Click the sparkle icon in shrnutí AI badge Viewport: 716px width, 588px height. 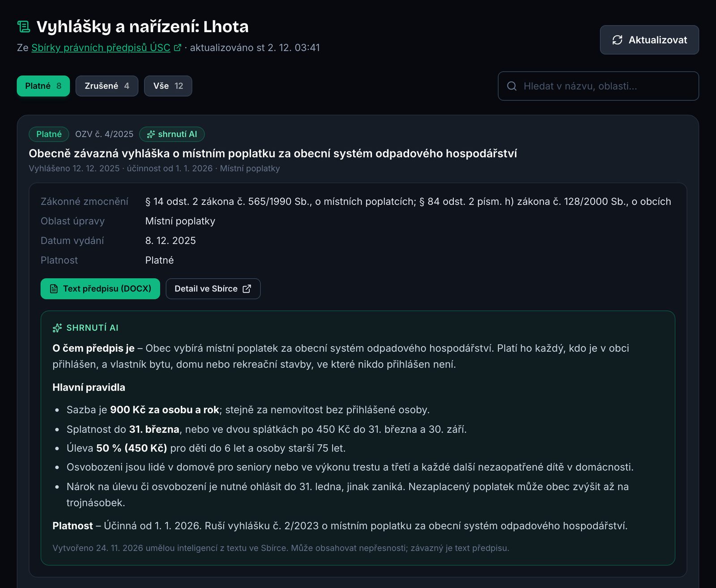click(x=151, y=134)
